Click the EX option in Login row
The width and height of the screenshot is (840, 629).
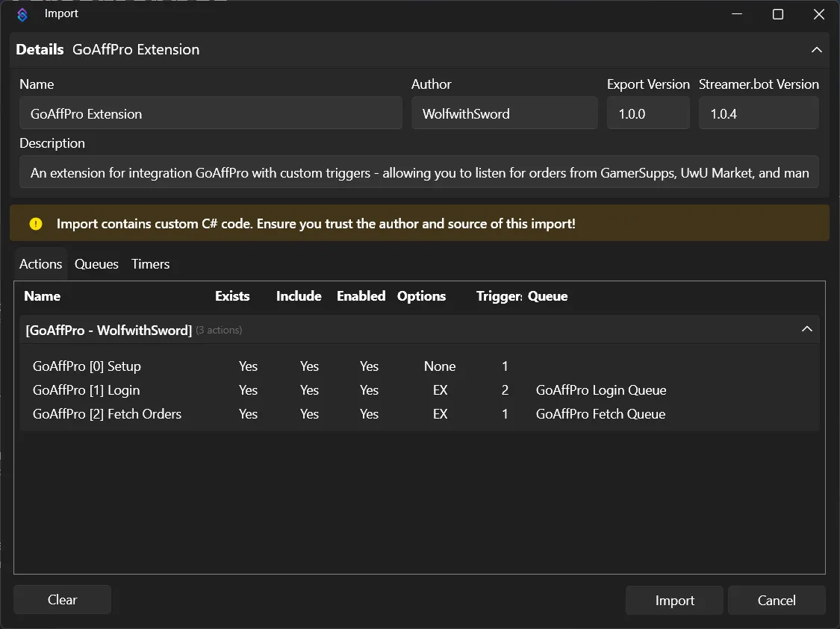point(440,390)
